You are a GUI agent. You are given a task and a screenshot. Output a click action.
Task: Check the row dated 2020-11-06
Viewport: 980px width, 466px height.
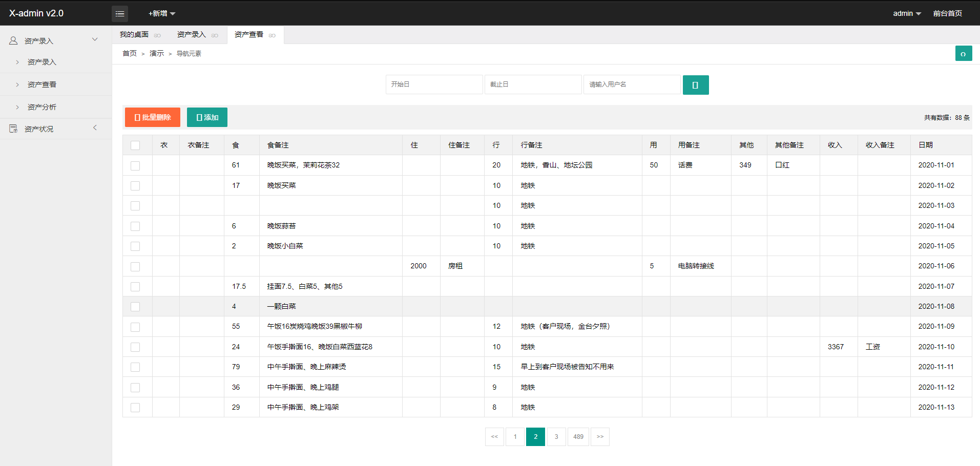[135, 267]
